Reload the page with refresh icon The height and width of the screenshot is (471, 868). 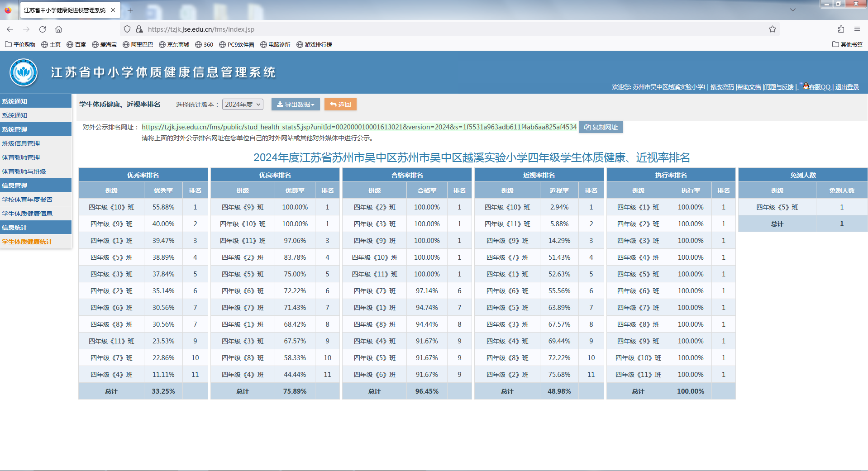(43, 29)
